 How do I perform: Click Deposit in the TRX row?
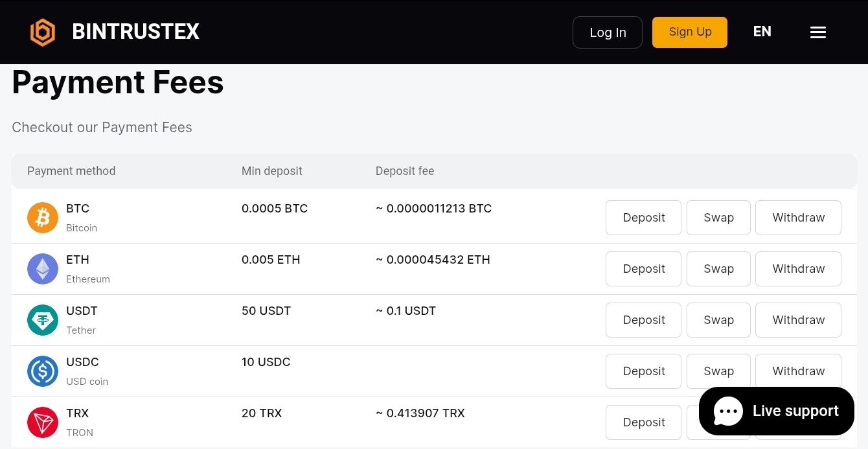[643, 422]
